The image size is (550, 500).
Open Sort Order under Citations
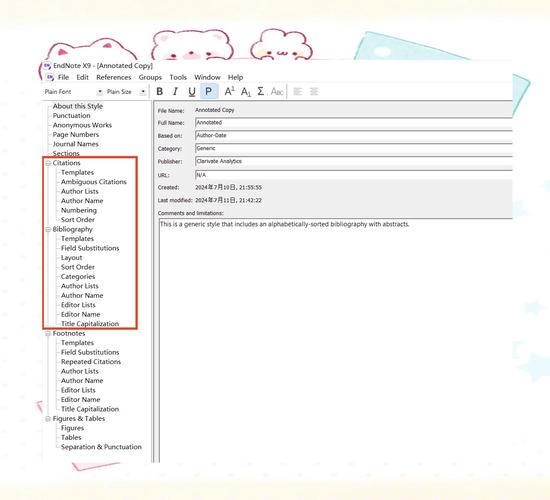click(78, 220)
